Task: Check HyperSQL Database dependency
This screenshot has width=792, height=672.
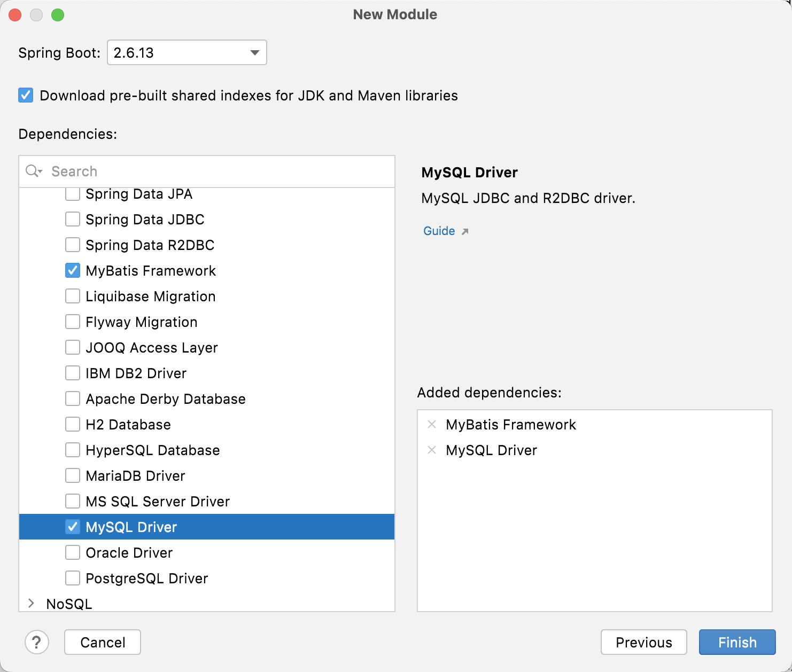Action: click(73, 450)
